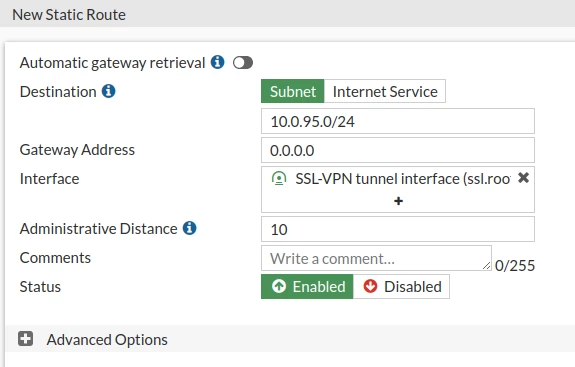The height and width of the screenshot is (367, 575).
Task: Click the Advanced Options label
Action: [107, 340]
